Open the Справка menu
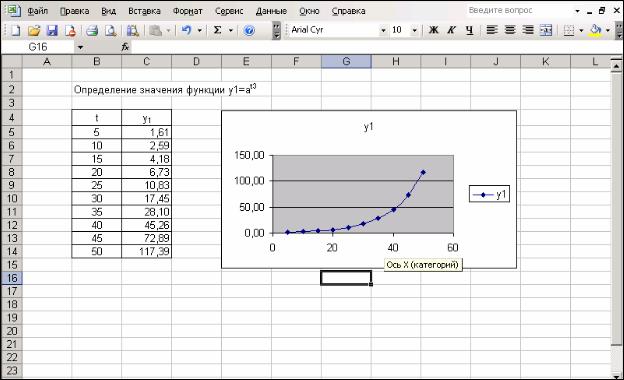 348,11
